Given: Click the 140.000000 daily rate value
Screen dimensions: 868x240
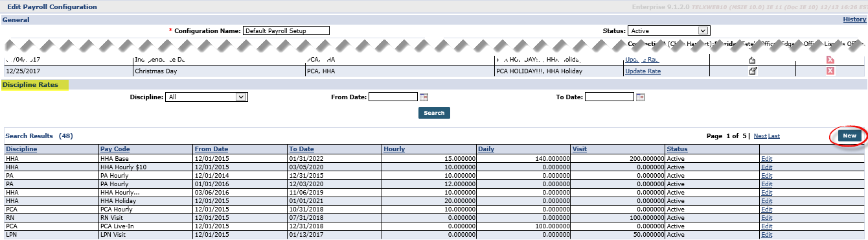Looking at the screenshot, I should click(x=553, y=158).
